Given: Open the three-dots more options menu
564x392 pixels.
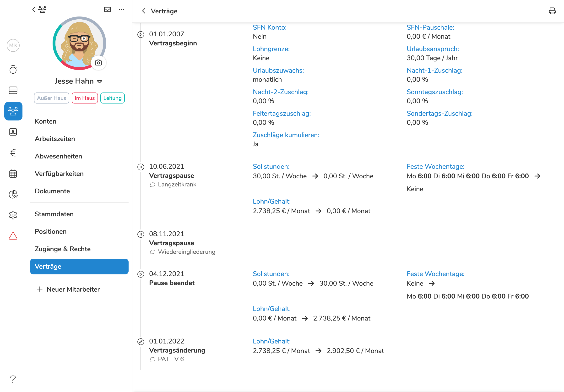Looking at the screenshot, I should point(121,10).
